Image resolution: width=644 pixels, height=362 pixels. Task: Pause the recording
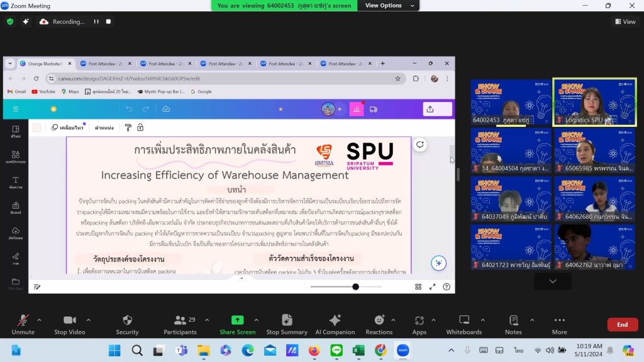96,21
